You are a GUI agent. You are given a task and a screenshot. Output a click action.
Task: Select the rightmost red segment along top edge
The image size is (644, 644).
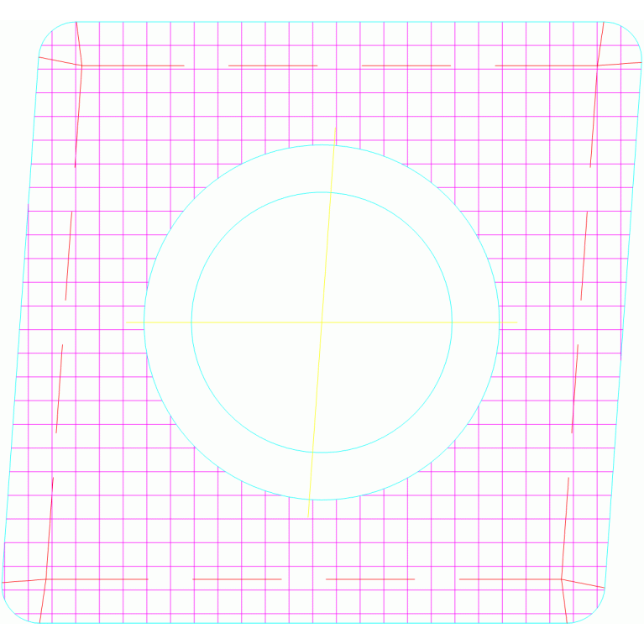tap(546, 65)
